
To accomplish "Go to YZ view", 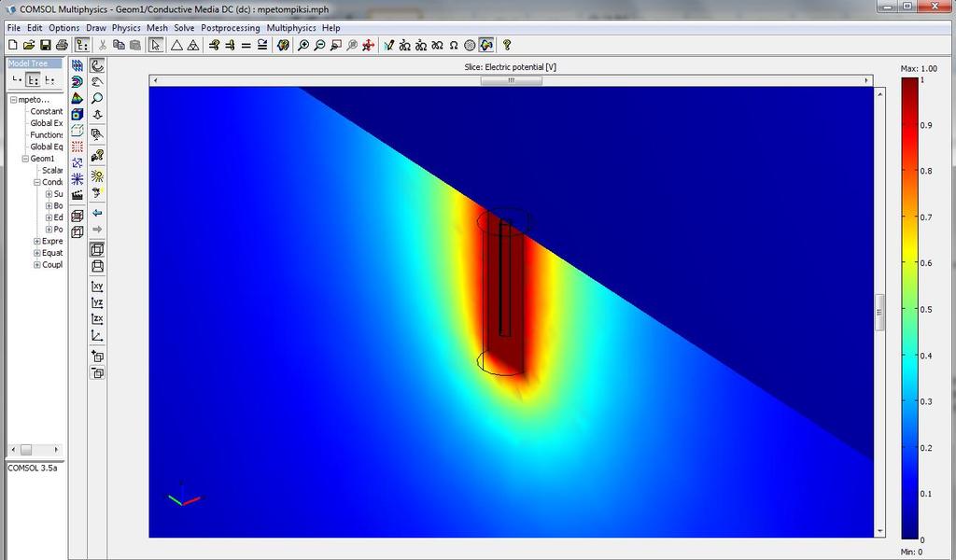I will 97,302.
